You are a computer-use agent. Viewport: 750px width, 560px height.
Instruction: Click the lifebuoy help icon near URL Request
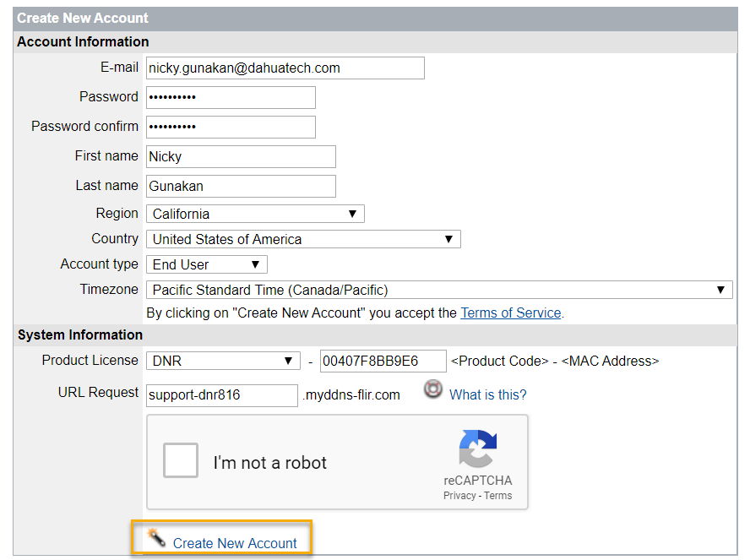(433, 389)
